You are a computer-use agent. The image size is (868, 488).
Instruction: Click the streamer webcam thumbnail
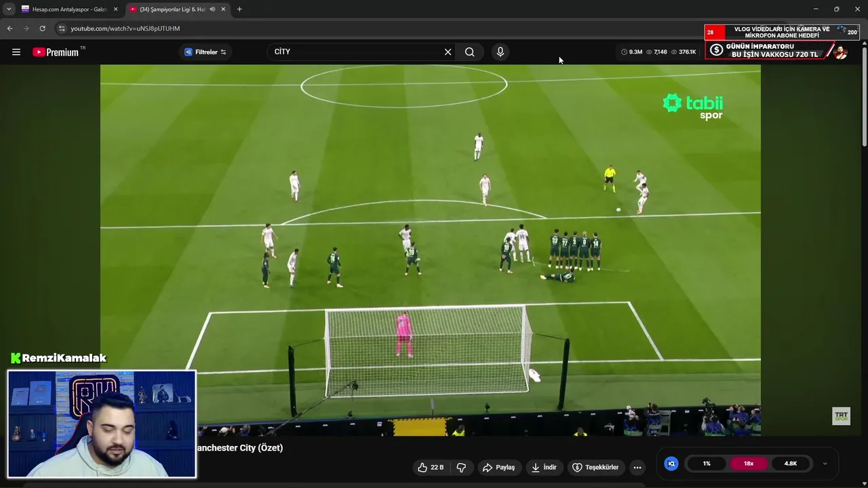pyautogui.click(x=102, y=424)
